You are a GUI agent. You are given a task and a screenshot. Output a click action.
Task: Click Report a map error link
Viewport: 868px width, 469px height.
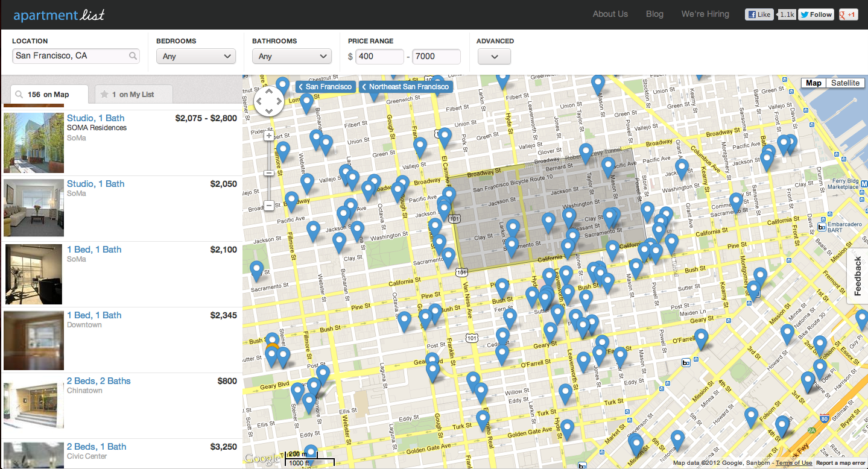coord(841,463)
